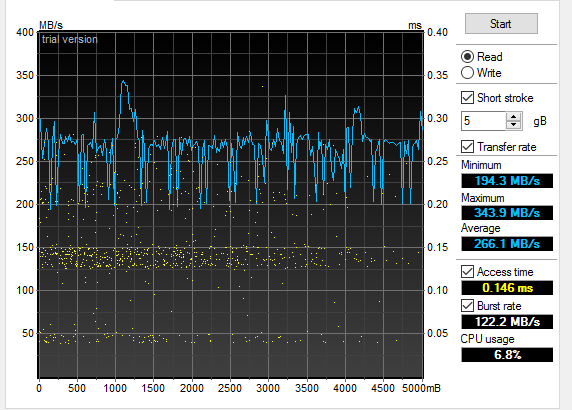Screen dimensions: 572x410
Task: Click the trial version watermark on graph
Action: 70,39
